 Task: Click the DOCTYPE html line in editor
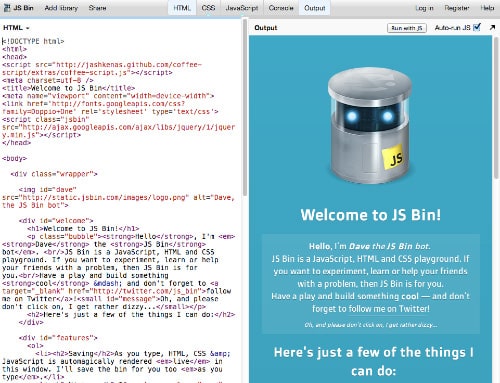[33, 41]
